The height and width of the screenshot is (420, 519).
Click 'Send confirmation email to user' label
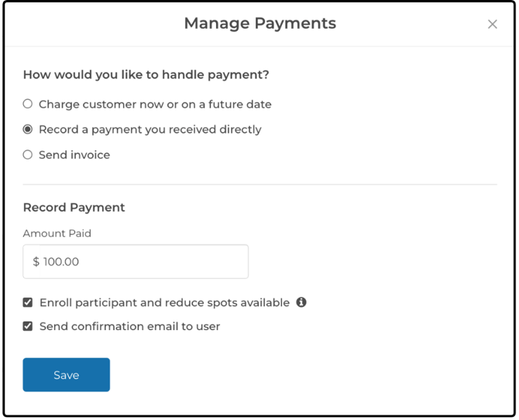(129, 326)
